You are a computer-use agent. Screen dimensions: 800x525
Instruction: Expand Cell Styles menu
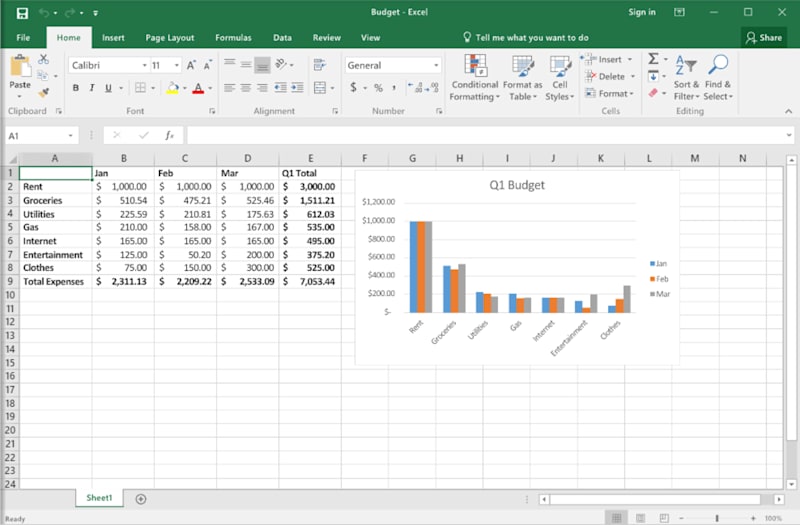[560, 78]
